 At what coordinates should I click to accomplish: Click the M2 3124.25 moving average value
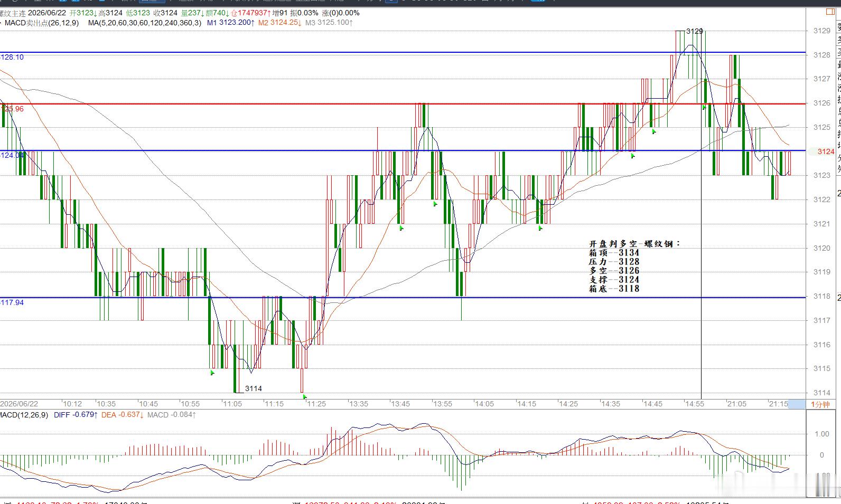(x=280, y=23)
